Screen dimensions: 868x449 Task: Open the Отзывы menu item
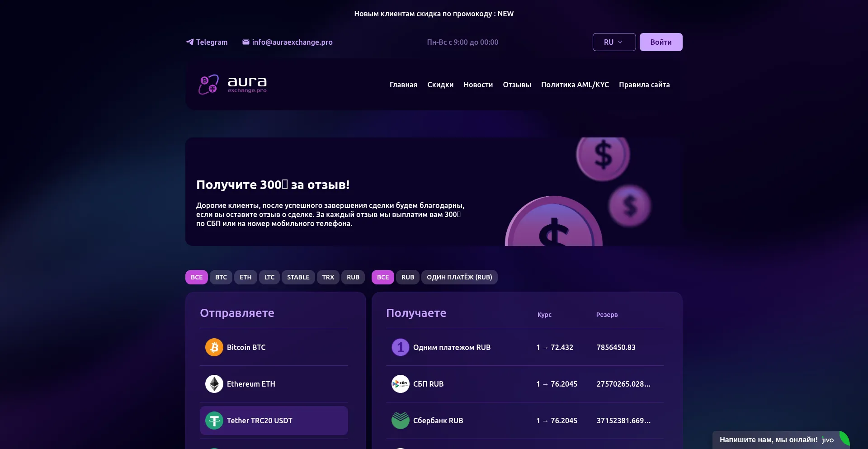(x=517, y=85)
